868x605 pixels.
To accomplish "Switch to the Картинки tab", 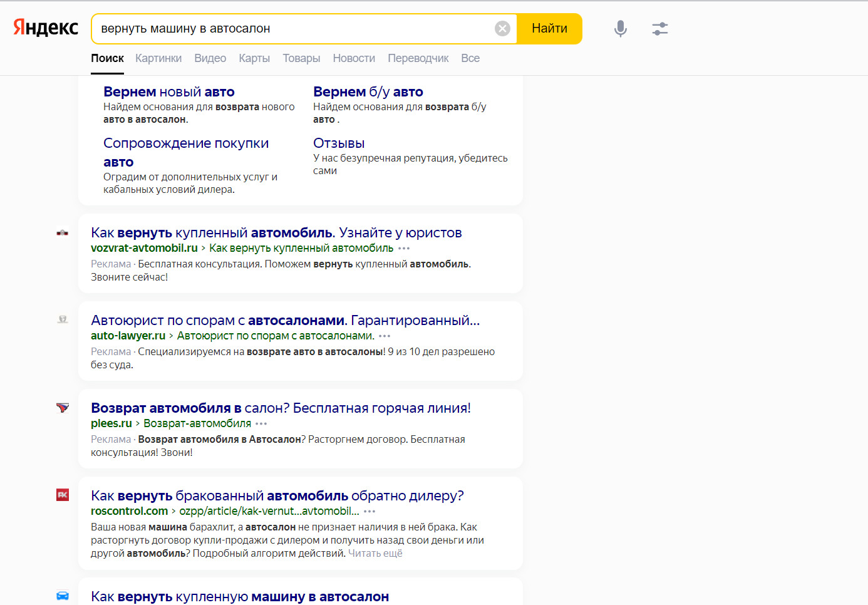I will point(158,58).
